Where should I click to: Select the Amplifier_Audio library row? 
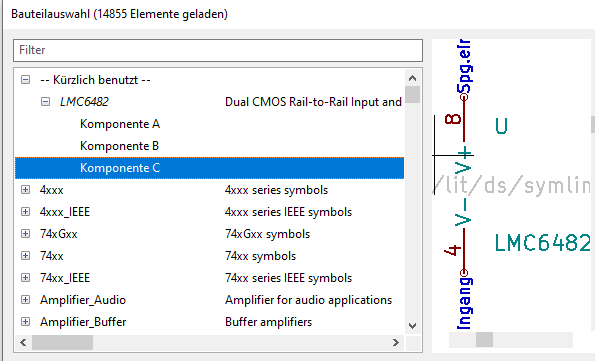(x=209, y=300)
